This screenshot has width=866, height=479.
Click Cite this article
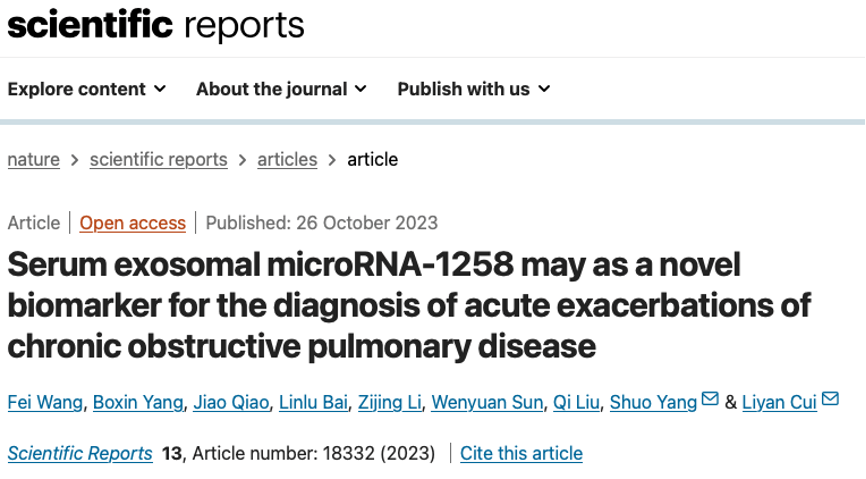tap(521, 454)
